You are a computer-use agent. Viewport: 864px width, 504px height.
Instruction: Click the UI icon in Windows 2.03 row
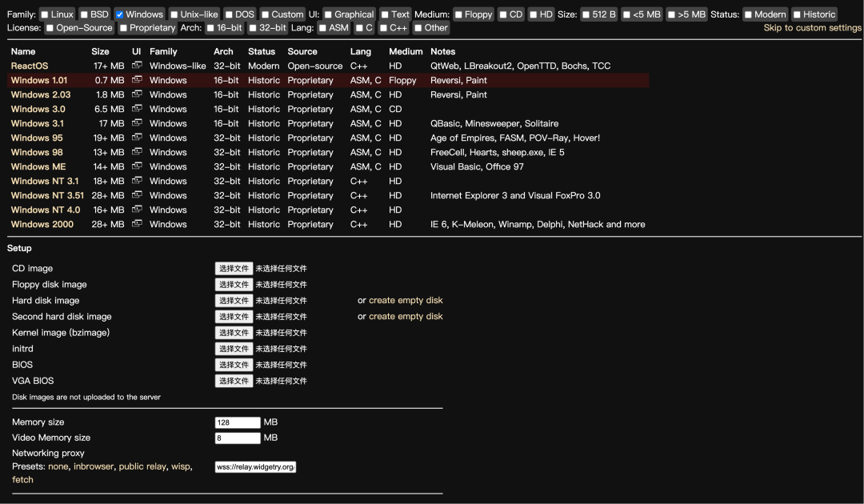137,94
